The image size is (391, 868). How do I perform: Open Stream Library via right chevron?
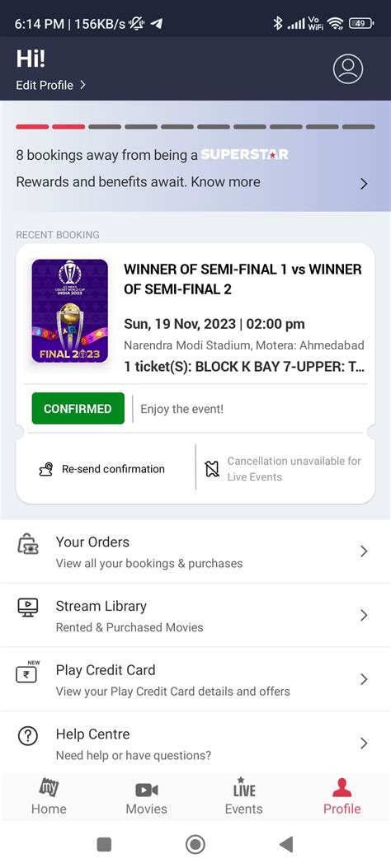click(364, 615)
